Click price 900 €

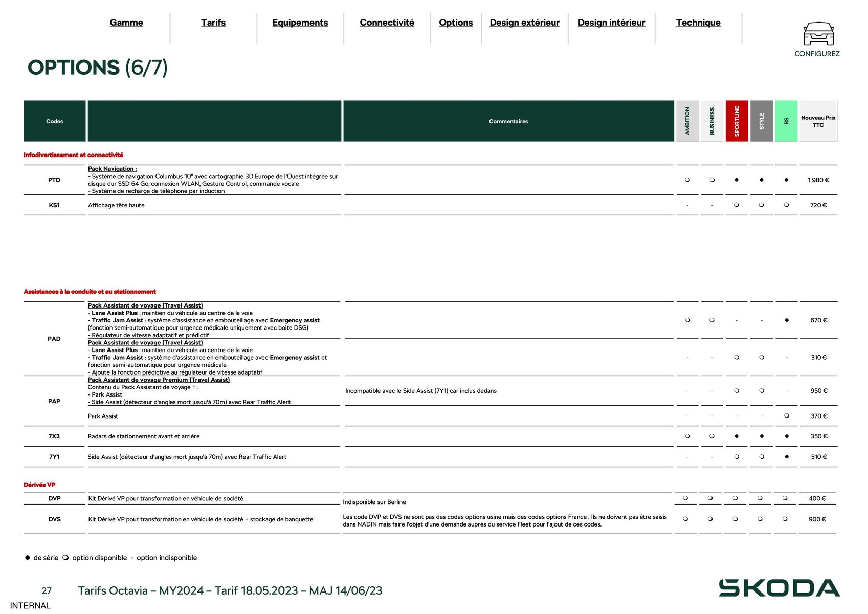pyautogui.click(x=817, y=519)
